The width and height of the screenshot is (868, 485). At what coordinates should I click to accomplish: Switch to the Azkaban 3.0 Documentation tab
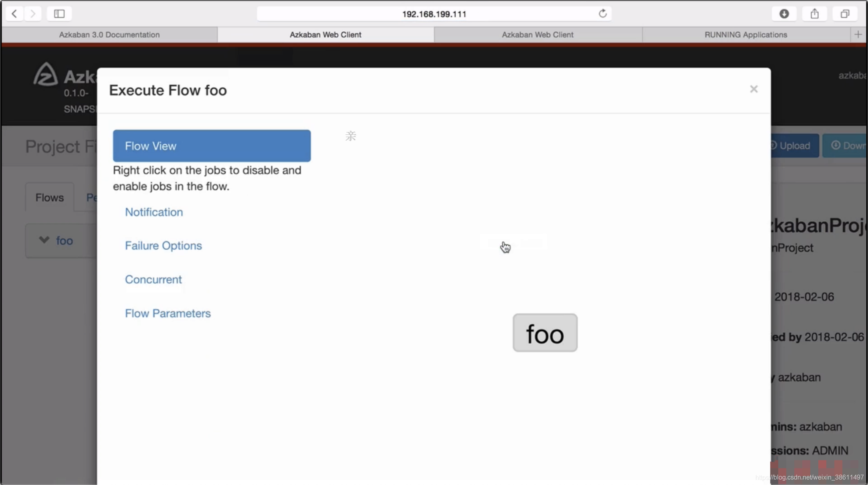109,34
